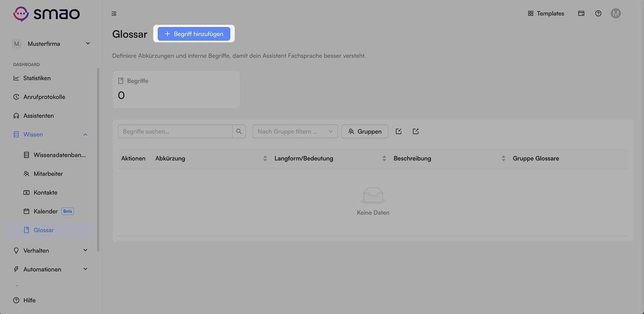The width and height of the screenshot is (644, 314).
Task: Focus the Begriffe suchen search field
Action: coord(175,132)
